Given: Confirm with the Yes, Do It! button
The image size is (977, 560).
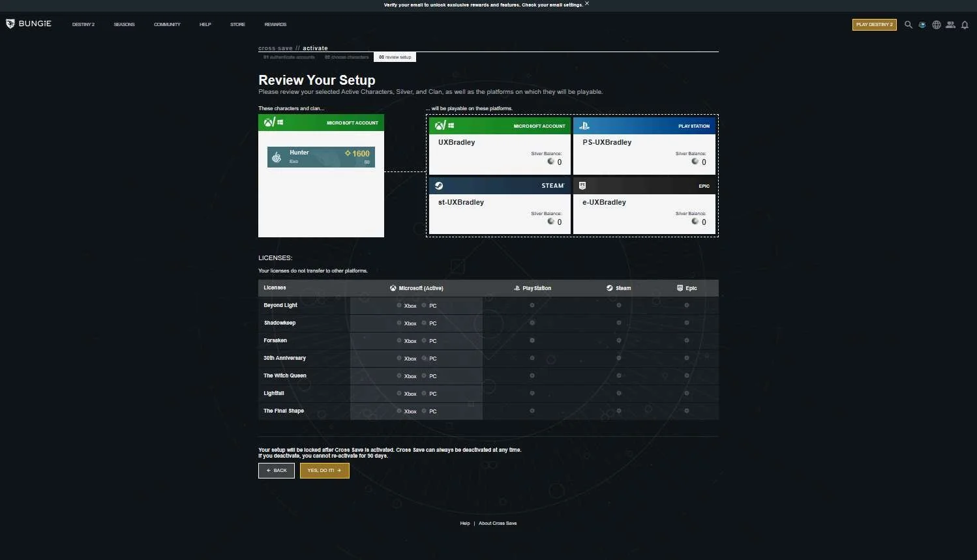Looking at the screenshot, I should click(x=324, y=470).
